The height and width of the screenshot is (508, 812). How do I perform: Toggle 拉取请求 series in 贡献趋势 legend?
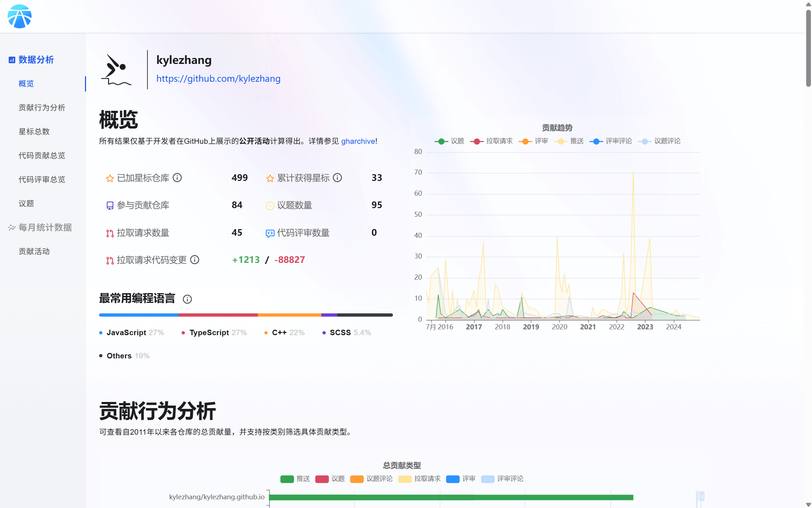click(x=491, y=141)
